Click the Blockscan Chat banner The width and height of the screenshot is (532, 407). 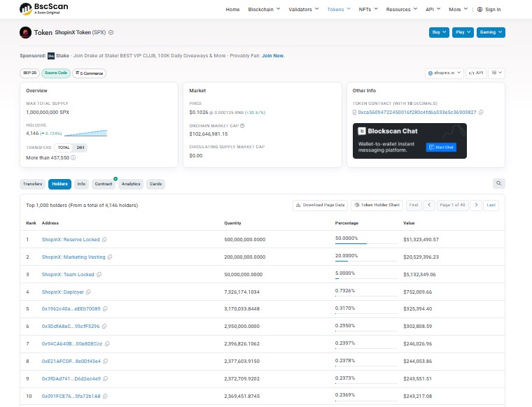409,141
